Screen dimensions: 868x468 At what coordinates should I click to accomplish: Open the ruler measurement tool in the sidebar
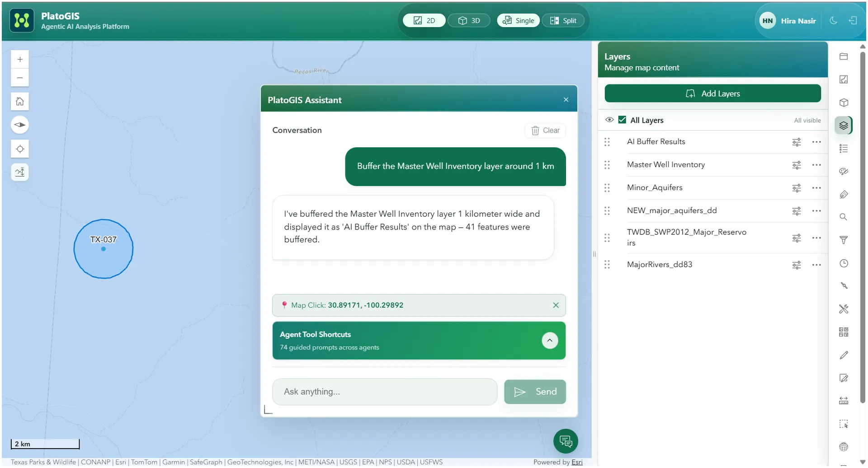[x=844, y=401]
